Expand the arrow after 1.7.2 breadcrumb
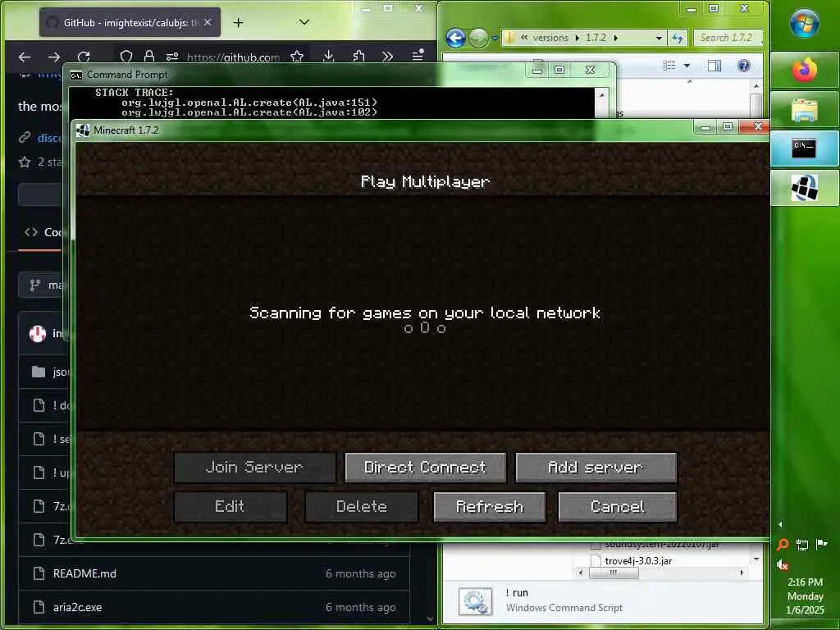 pyautogui.click(x=616, y=38)
